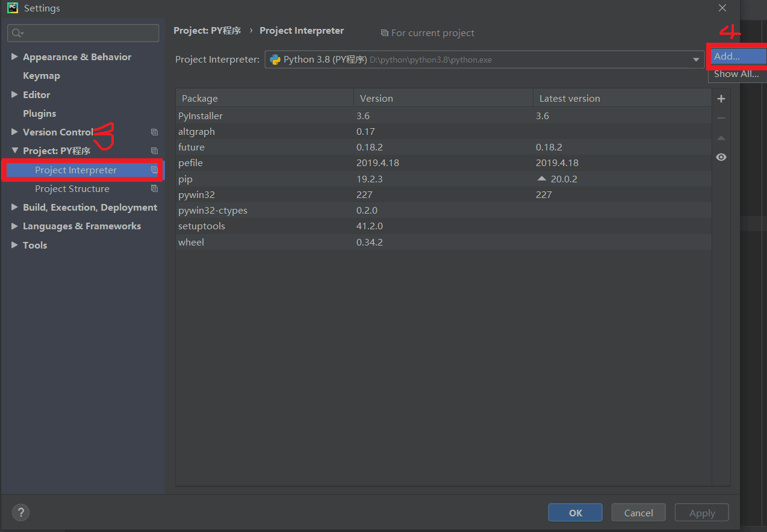Click the help question mark button
The height and width of the screenshot is (532, 767).
click(20, 512)
